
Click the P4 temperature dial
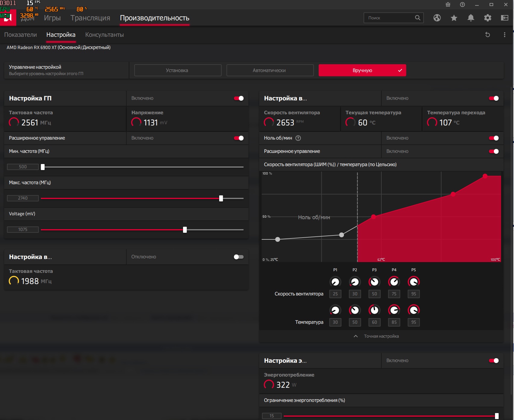(394, 310)
